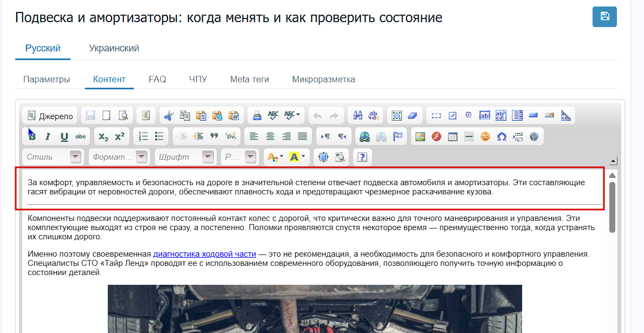This screenshot has height=333, width=644.
Task: Click the Remove Format eraser icon
Action: click(413, 116)
